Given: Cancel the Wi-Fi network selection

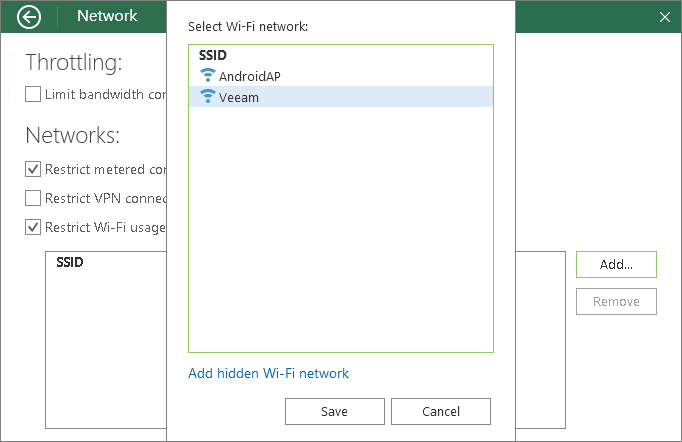Looking at the screenshot, I should pos(440,411).
